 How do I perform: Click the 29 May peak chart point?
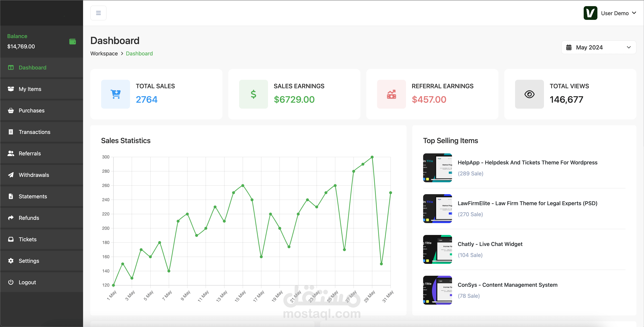[372, 157]
